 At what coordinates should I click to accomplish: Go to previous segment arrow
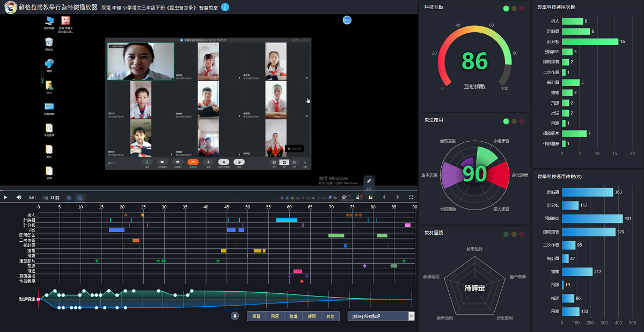point(384,197)
